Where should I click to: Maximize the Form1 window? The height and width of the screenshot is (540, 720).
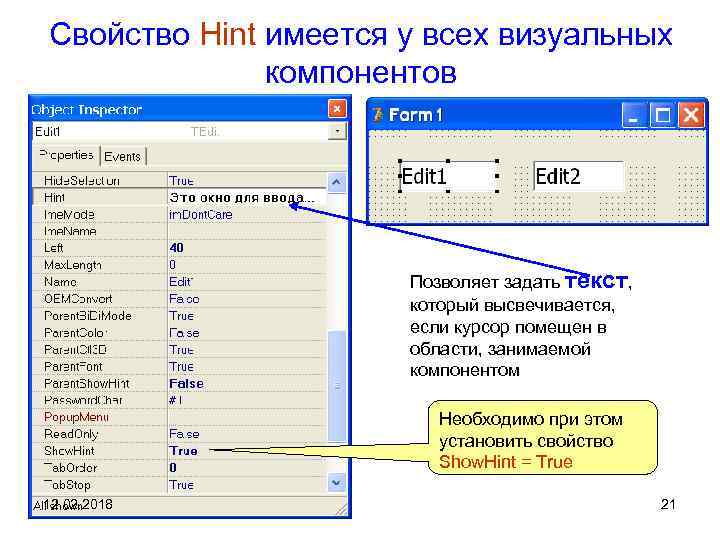coord(662,115)
